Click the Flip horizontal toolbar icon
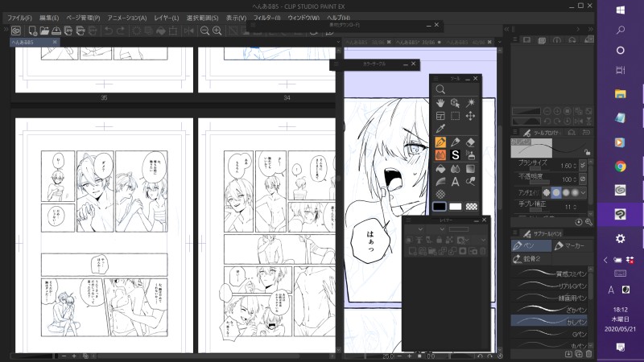This screenshot has width=644, height=362. (x=189, y=31)
